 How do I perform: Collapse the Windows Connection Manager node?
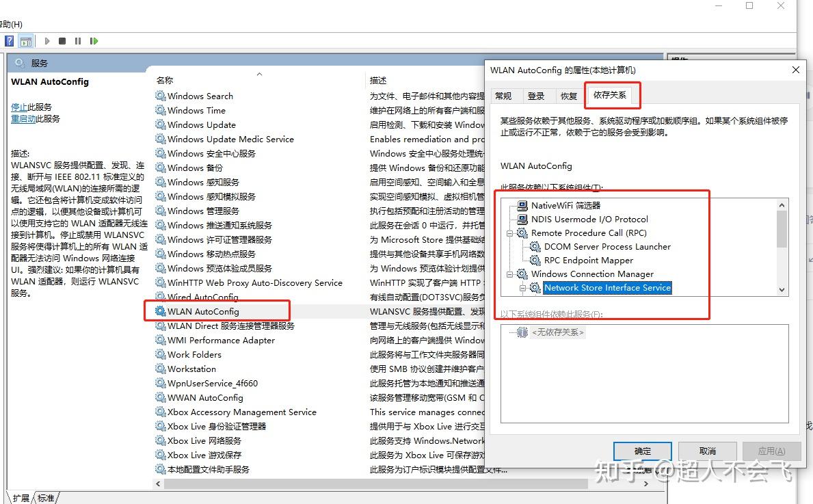(x=509, y=274)
